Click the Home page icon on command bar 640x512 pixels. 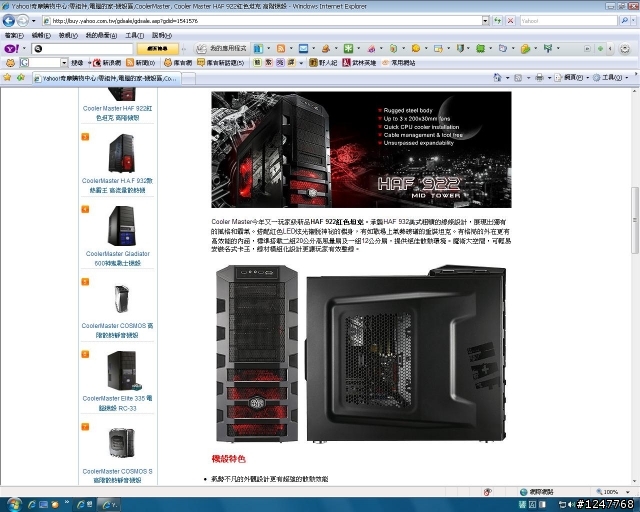[x=497, y=77]
